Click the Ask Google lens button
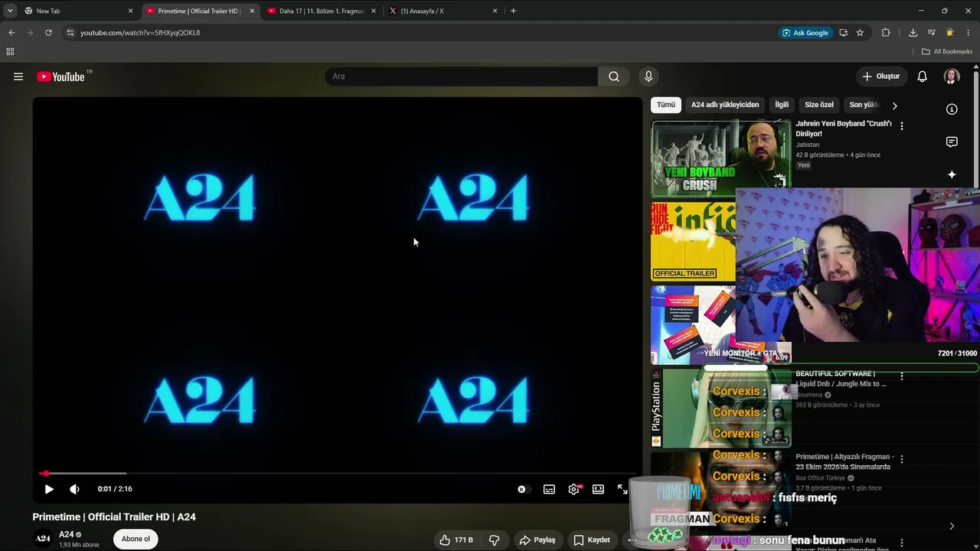The image size is (980, 551). (805, 33)
